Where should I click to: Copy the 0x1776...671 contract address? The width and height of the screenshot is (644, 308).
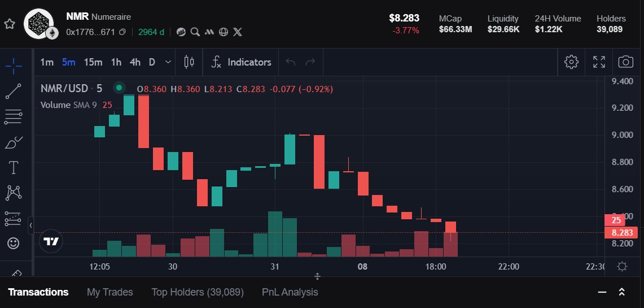pyautogui.click(x=122, y=32)
